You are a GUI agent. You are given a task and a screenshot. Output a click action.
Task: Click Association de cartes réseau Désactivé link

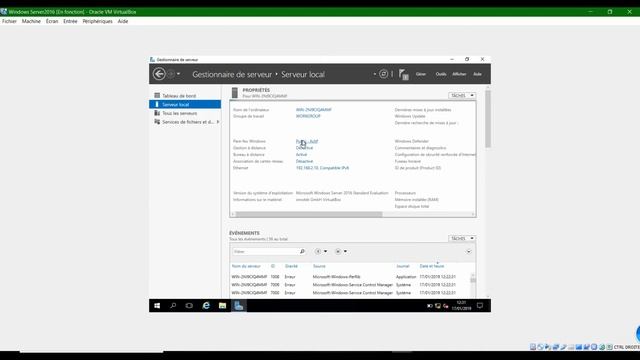(304, 161)
